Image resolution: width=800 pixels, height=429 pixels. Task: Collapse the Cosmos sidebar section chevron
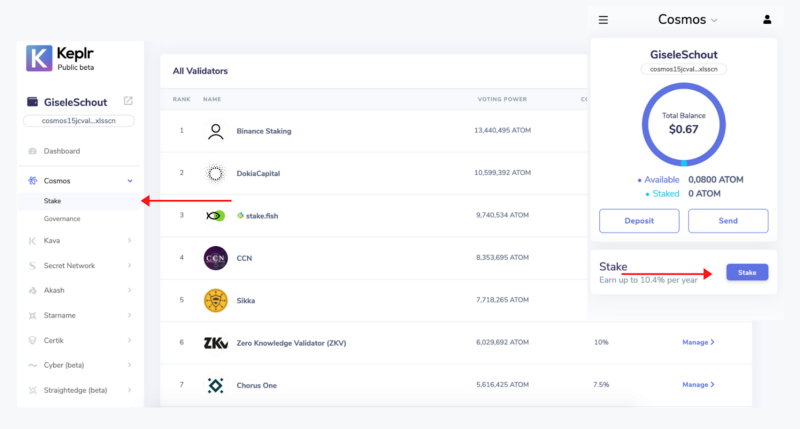[130, 181]
